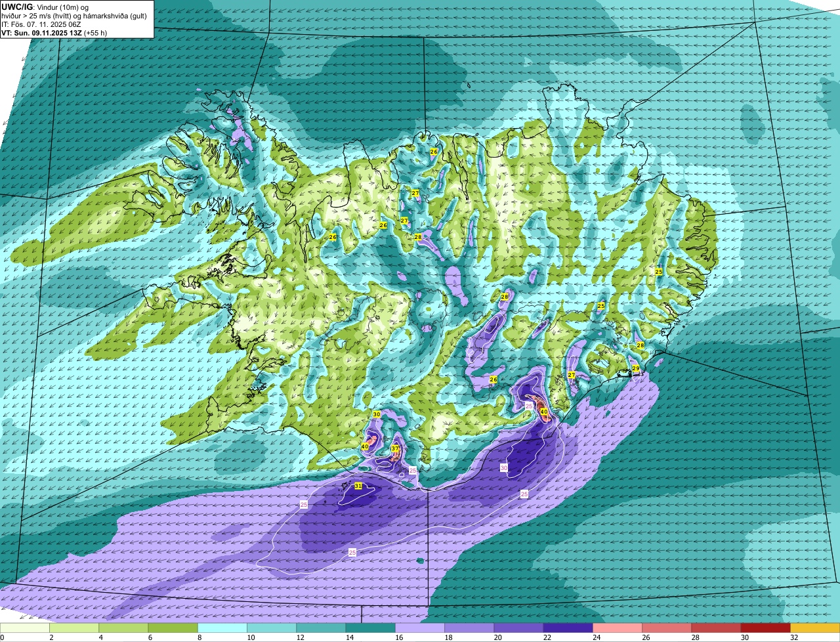This screenshot has width=840, height=642.
Task: Select the red 28–30 m/s legend swatch
Action: (x=716, y=628)
